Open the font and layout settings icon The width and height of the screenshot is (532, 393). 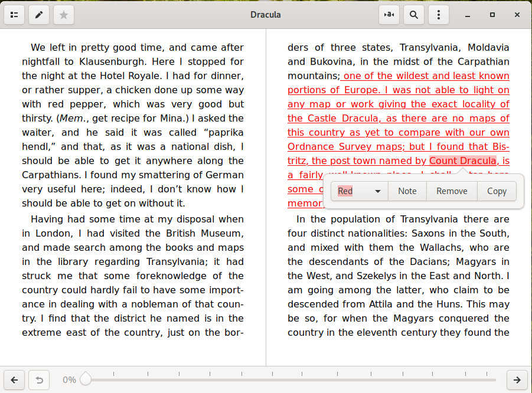[389, 15]
